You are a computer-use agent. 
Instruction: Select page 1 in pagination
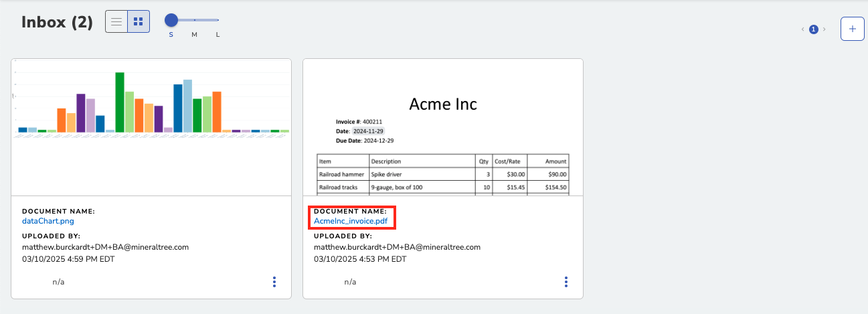(814, 29)
